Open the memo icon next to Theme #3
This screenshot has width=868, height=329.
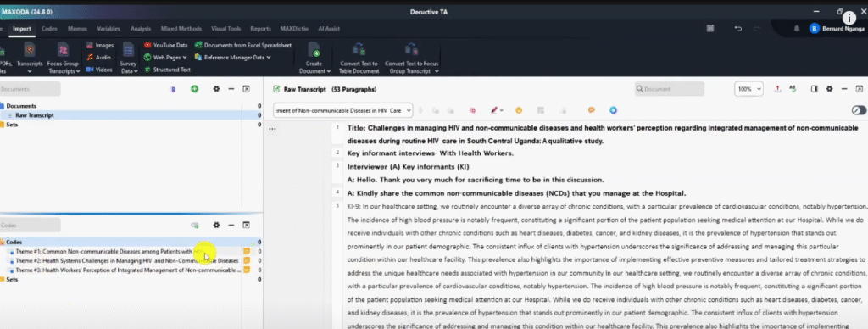[x=247, y=270]
